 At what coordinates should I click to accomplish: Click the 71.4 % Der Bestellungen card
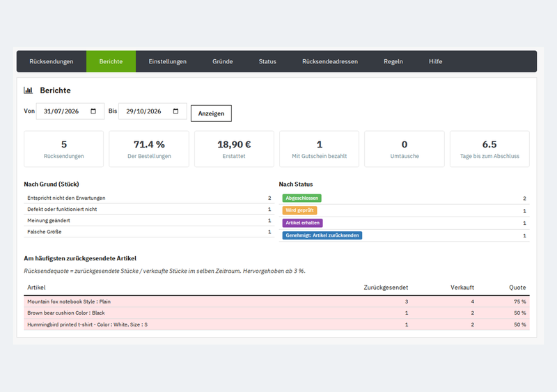click(149, 149)
